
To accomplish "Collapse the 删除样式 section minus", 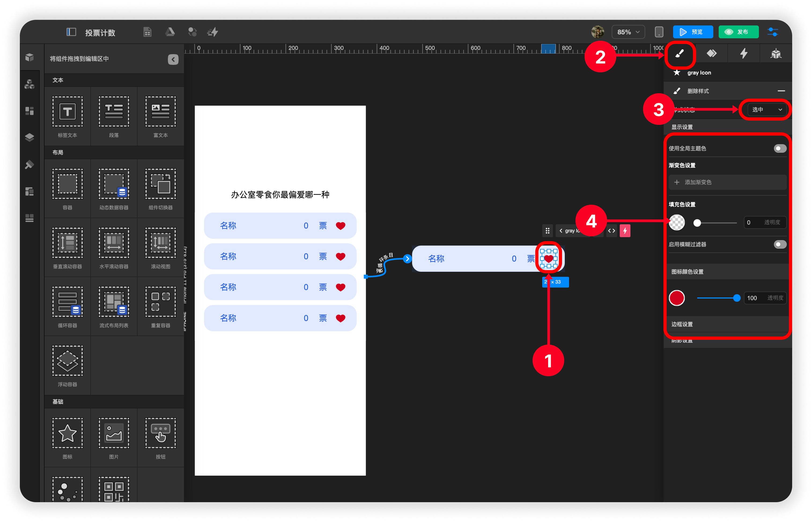I will pyautogui.click(x=781, y=91).
